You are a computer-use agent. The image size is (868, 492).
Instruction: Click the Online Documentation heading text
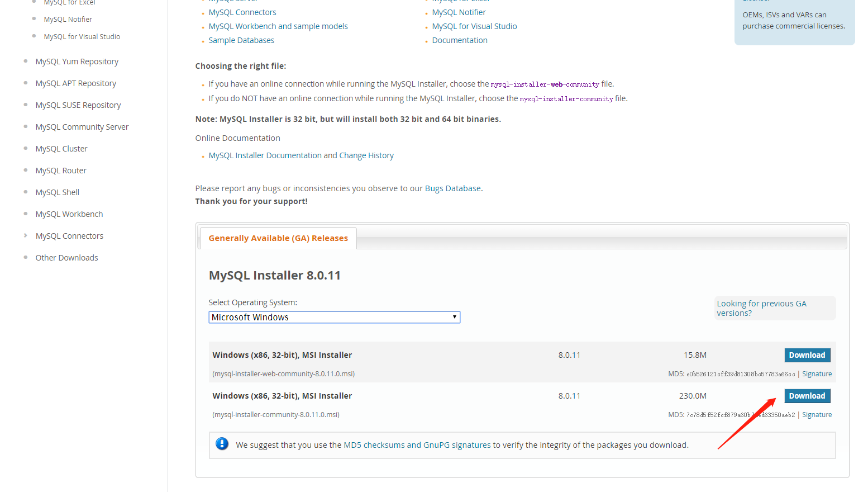click(x=238, y=138)
